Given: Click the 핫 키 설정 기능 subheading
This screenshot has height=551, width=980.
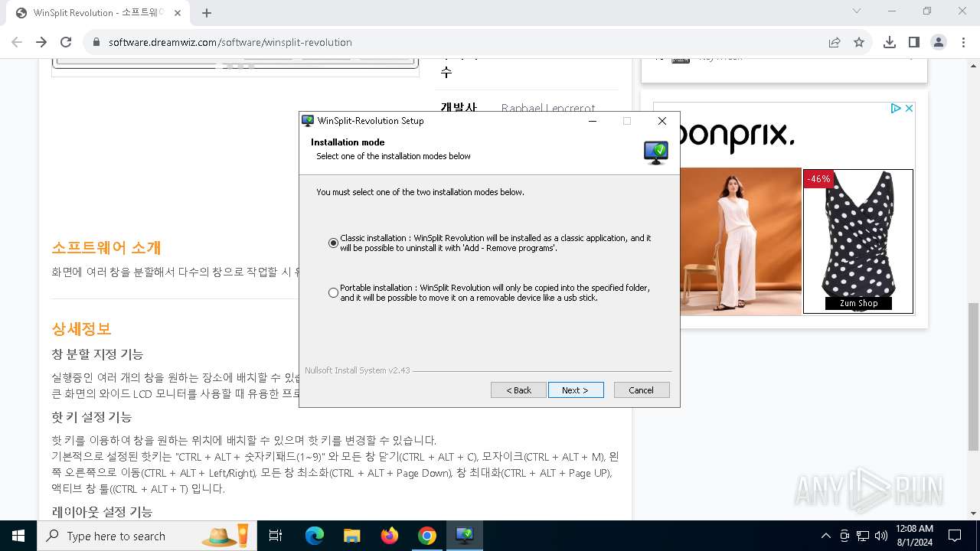Looking at the screenshot, I should point(92,417).
